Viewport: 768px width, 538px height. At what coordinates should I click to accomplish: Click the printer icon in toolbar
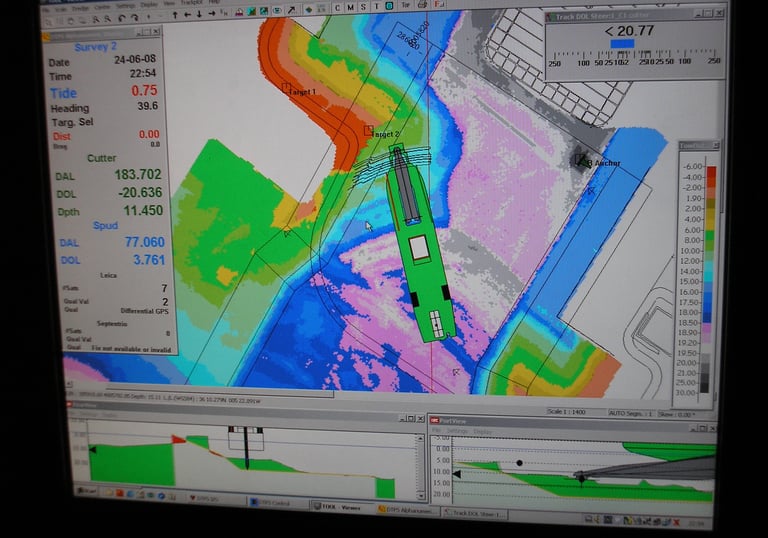[x=422, y=5]
